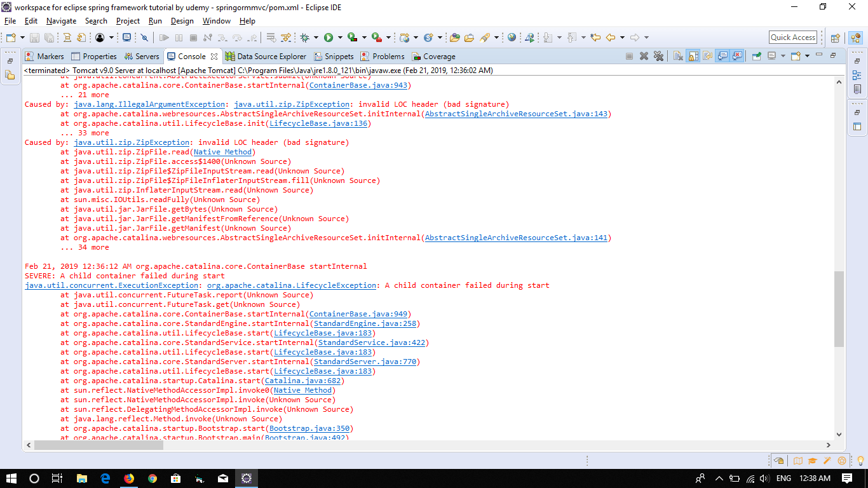Click the Quick Access search field
Image resolution: width=868 pixels, height=488 pixels.
point(792,37)
